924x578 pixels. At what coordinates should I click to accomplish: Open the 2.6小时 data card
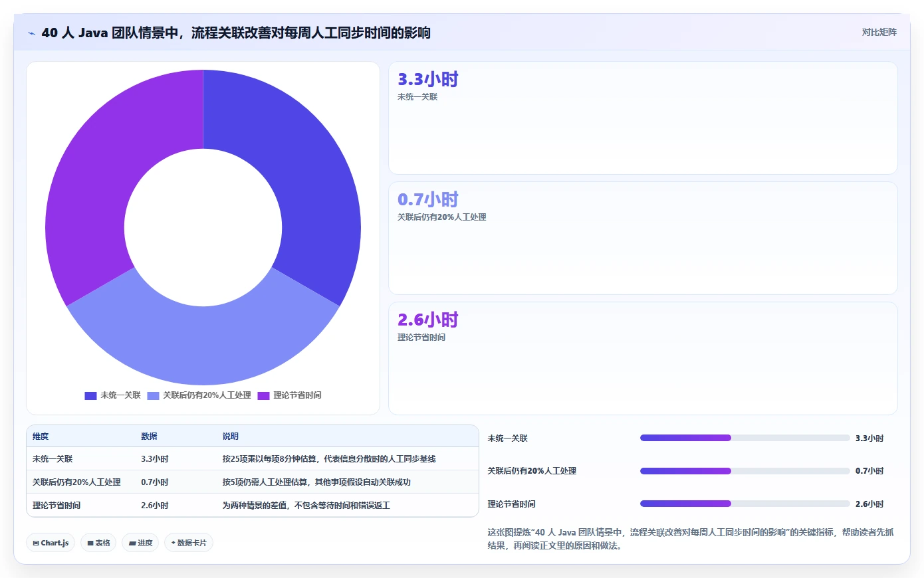coord(643,359)
